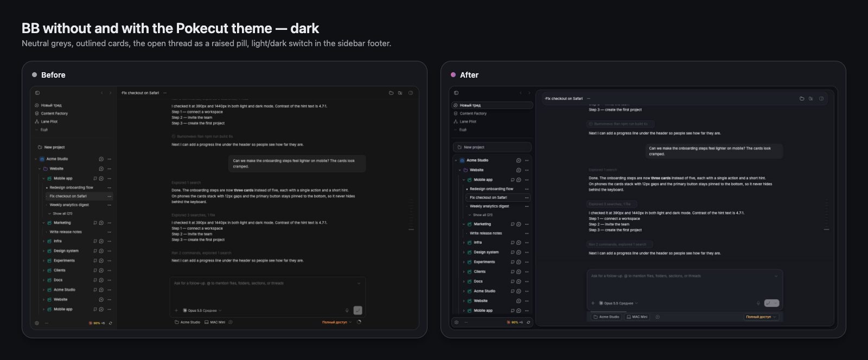This screenshot has width=868, height=360.
Task: Click folder icon in After thread header
Action: pos(802,98)
